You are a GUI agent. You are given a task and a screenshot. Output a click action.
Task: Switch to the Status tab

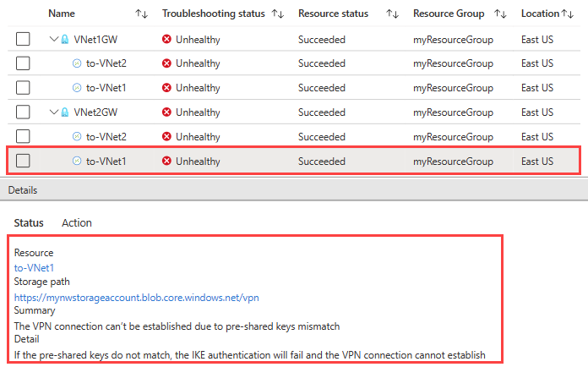coord(29,223)
